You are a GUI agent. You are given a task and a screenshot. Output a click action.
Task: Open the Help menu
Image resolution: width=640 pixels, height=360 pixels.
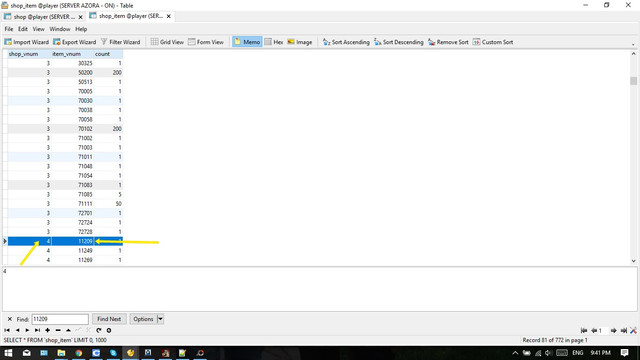81,29
